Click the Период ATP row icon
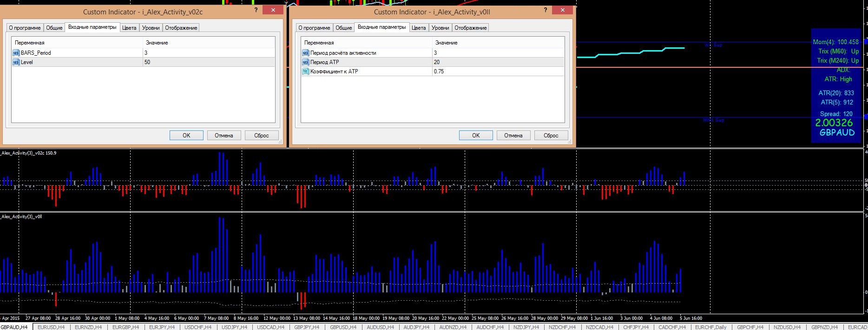 (x=305, y=62)
